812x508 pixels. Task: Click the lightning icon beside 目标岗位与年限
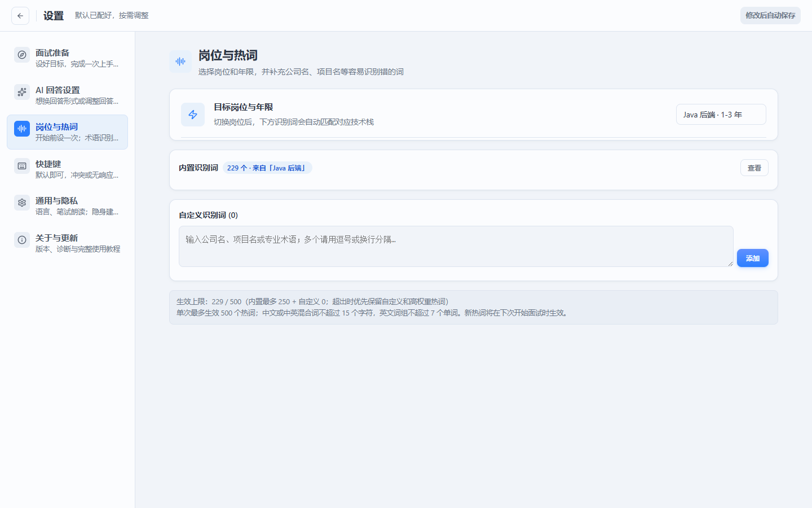pos(193,115)
